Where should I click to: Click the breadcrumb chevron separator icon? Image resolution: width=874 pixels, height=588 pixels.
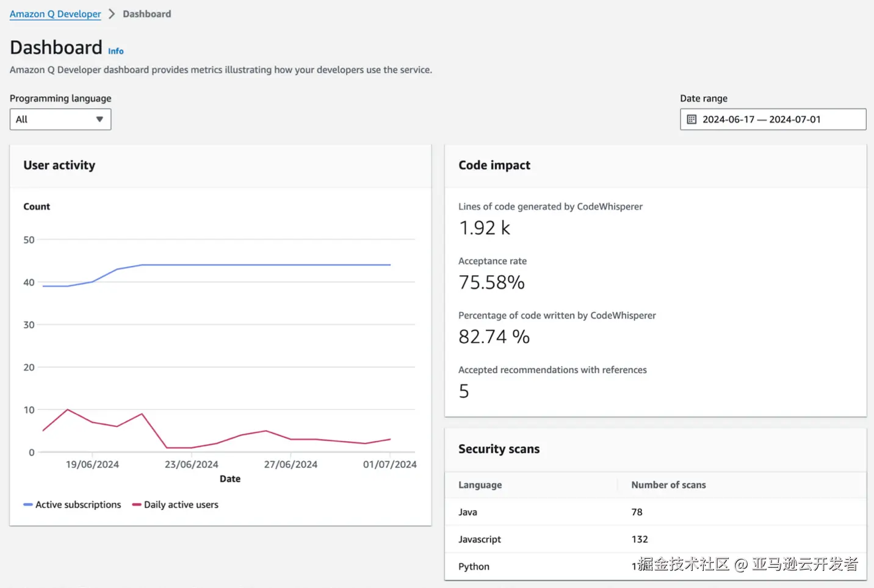112,14
